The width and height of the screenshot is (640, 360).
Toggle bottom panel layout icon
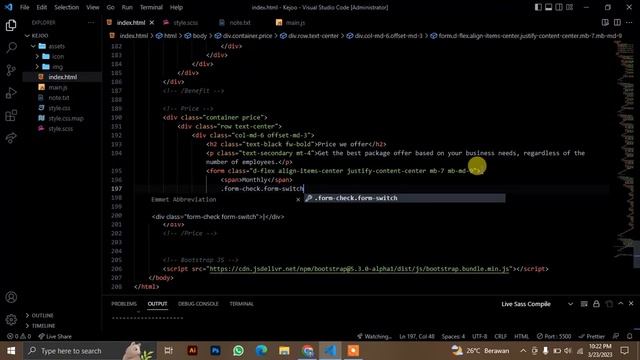(x=549, y=7)
